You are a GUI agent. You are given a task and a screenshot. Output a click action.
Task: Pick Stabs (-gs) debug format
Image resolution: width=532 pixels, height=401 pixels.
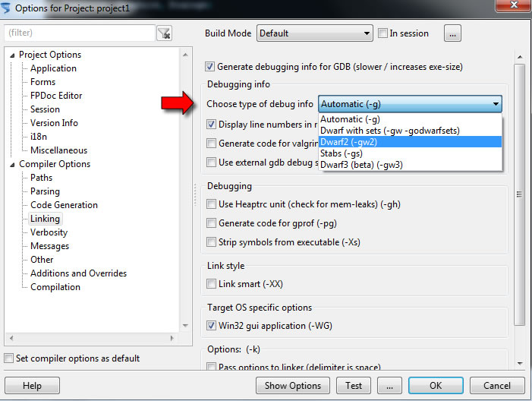[411, 153]
